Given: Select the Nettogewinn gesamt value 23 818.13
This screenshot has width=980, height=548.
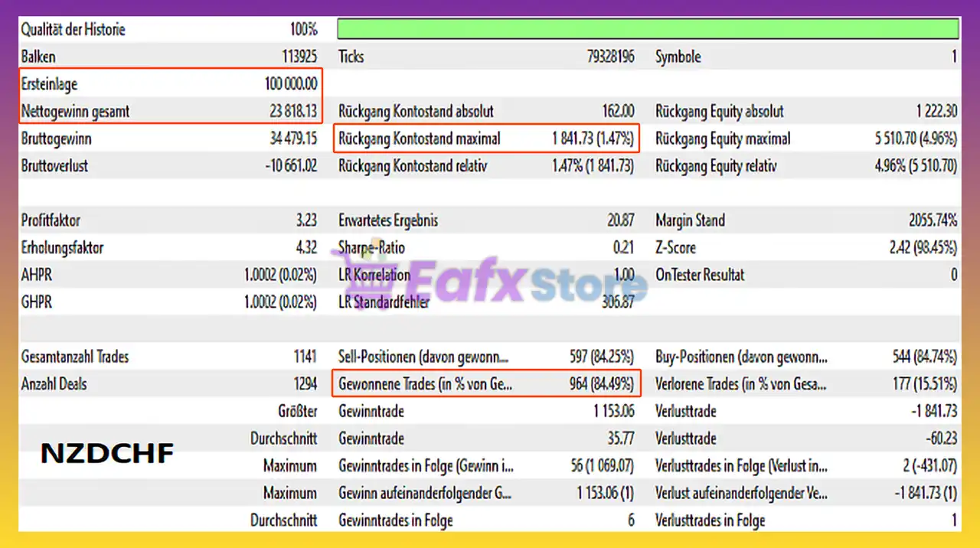Looking at the screenshot, I should (x=292, y=112).
